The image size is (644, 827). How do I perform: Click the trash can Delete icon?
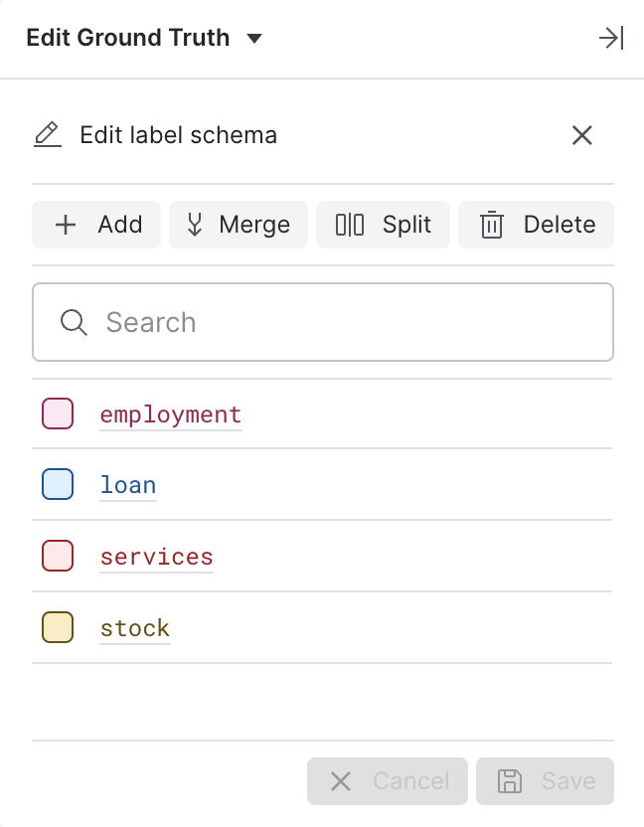click(492, 225)
